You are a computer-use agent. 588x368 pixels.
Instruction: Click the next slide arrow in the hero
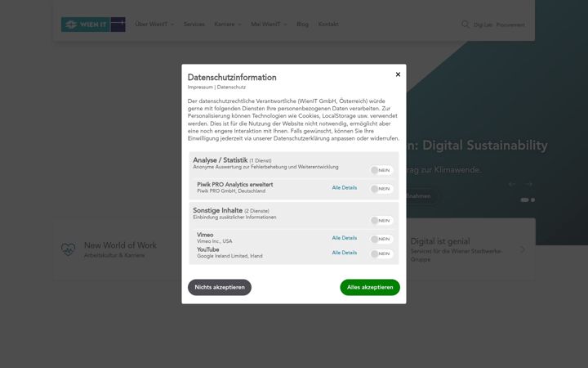pos(528,184)
